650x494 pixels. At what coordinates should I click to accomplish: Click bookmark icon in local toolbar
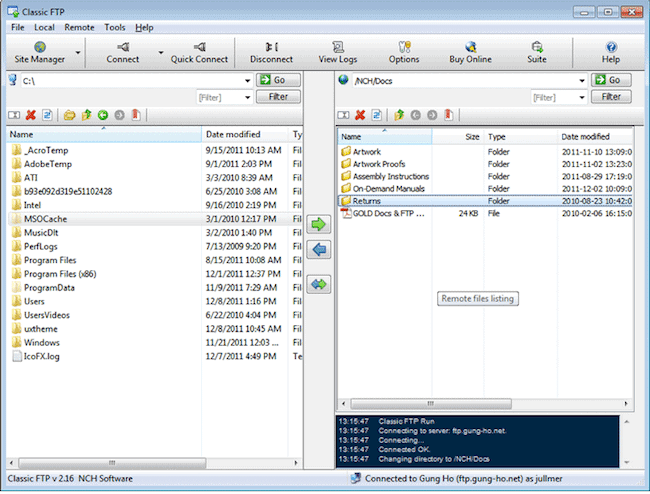click(136, 115)
